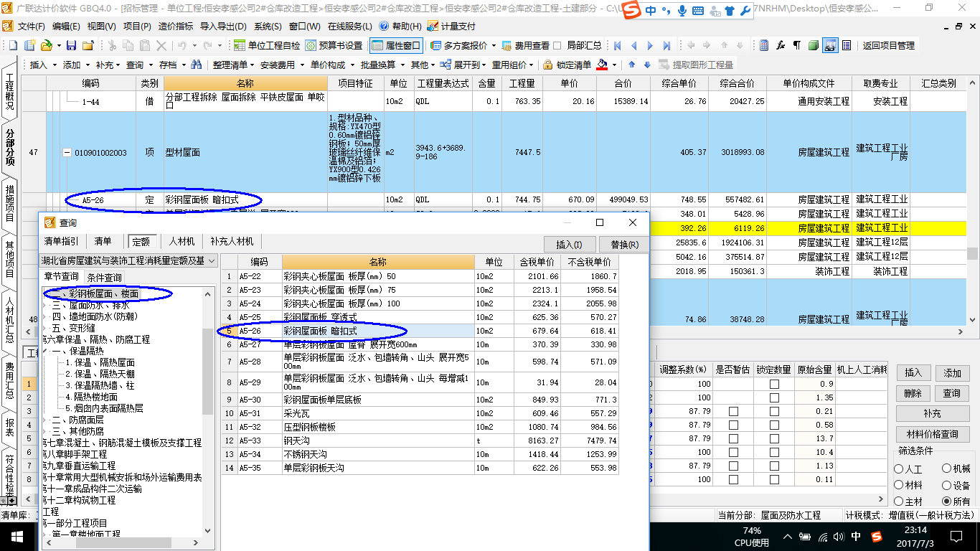Screen dimensions: 980x551
Task: Click the paragraph mark icon
Action: [x=796, y=45]
